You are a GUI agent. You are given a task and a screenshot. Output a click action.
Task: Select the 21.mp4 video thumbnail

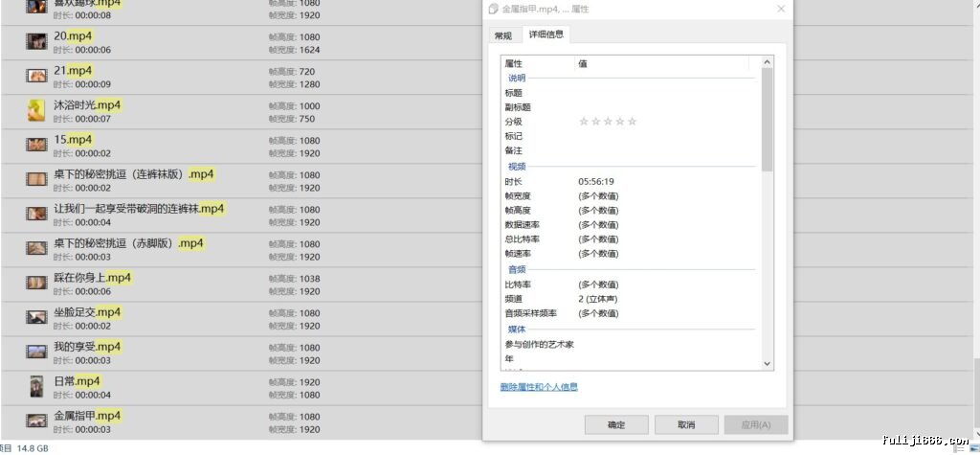click(x=37, y=77)
